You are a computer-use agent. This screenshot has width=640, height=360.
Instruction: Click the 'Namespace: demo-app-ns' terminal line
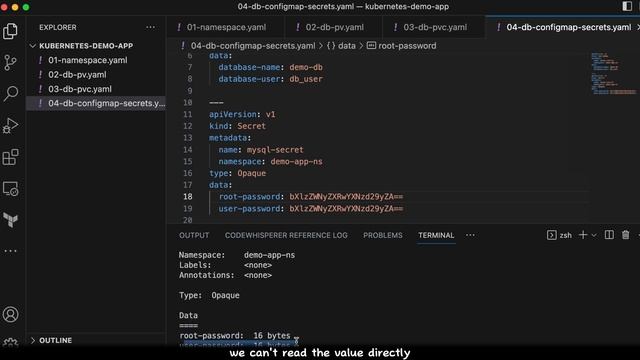coord(237,255)
